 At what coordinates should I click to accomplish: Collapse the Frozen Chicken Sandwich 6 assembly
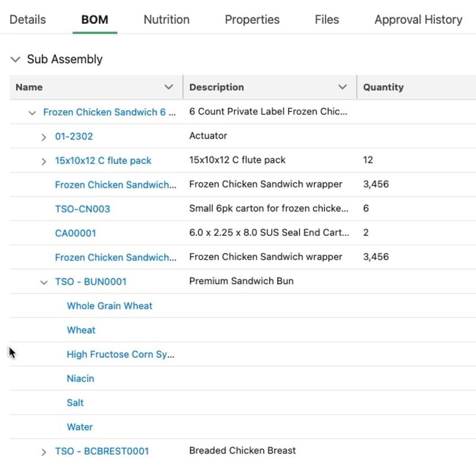[x=32, y=113]
